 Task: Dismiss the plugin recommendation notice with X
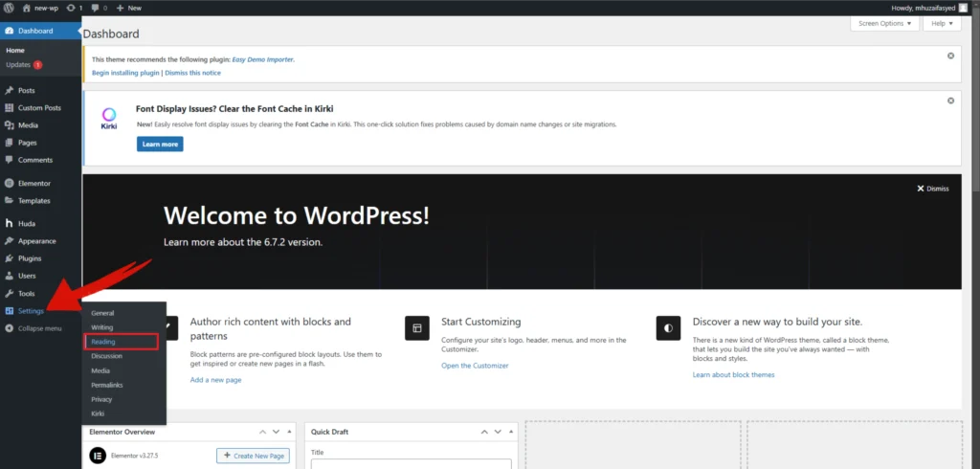tap(950, 56)
